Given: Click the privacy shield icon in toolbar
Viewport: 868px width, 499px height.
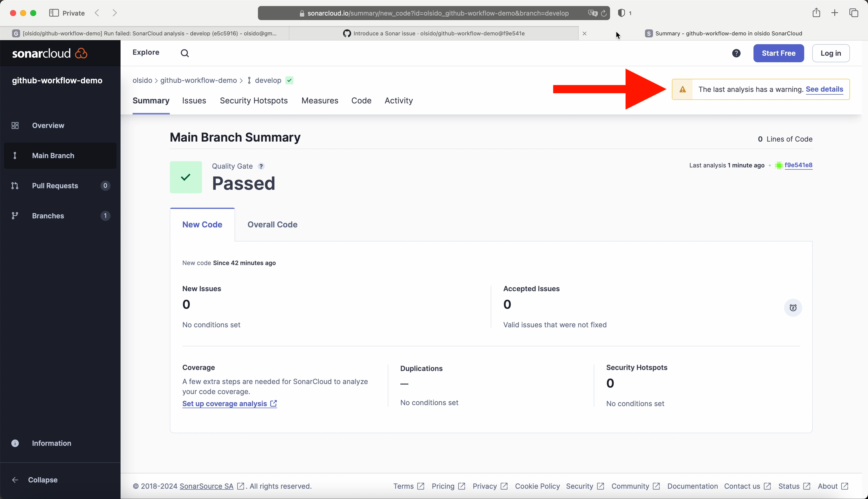Looking at the screenshot, I should point(621,13).
